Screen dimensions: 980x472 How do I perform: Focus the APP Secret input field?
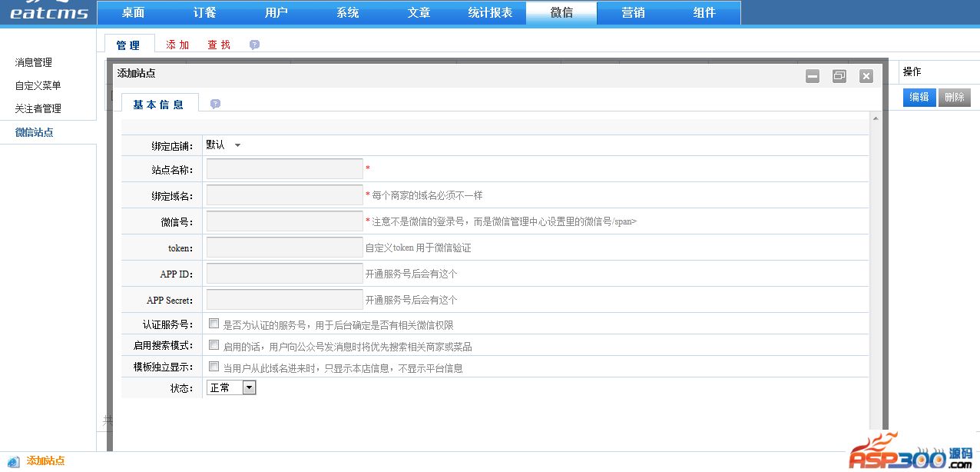284,299
